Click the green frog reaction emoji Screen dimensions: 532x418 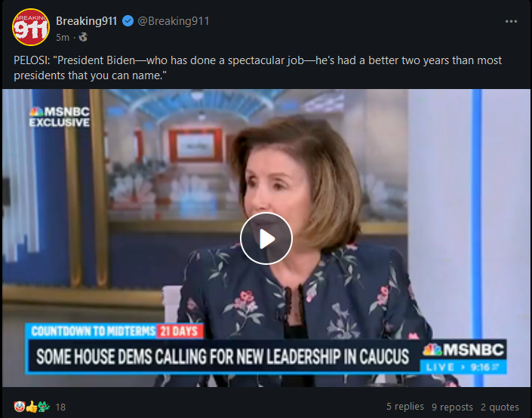(44, 407)
